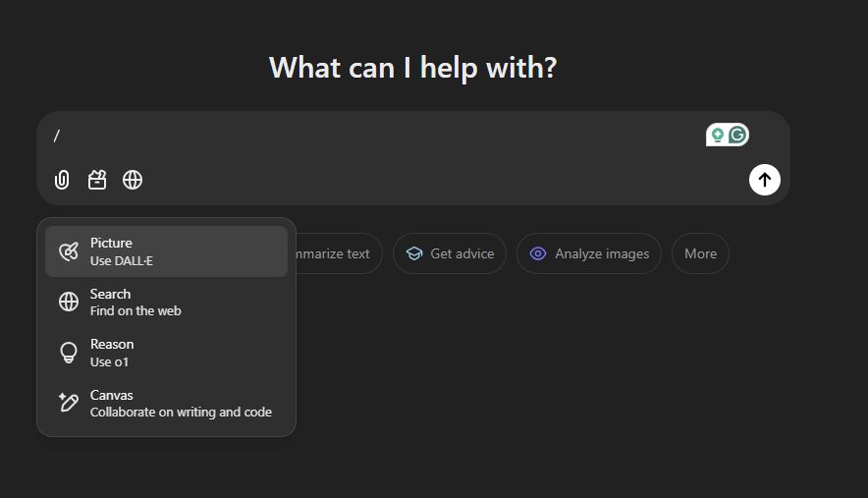The image size is (868, 498).
Task: Click the Get advice suggestion button
Action: 450,253
